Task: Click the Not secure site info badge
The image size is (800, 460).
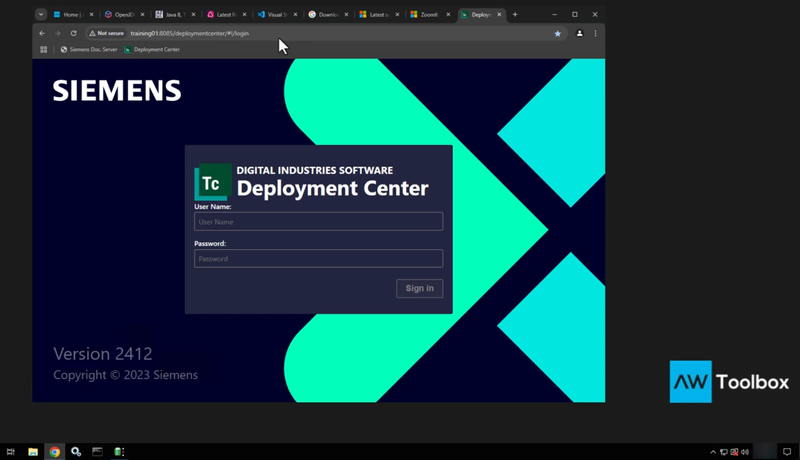Action: tap(107, 33)
